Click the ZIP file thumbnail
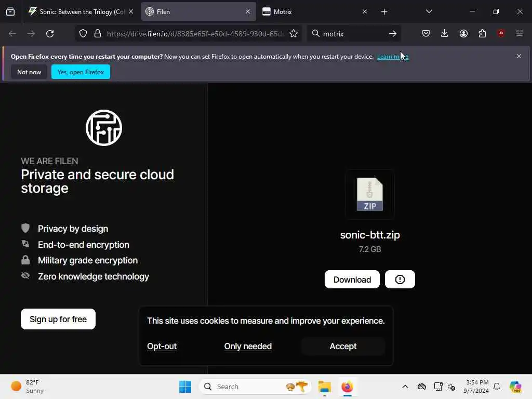Viewport: 532px width, 399px height. [x=370, y=194]
